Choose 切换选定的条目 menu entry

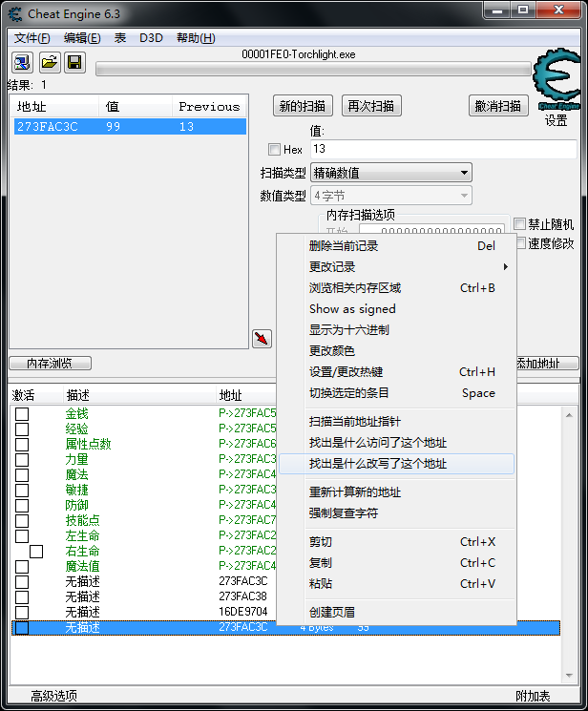click(x=396, y=392)
